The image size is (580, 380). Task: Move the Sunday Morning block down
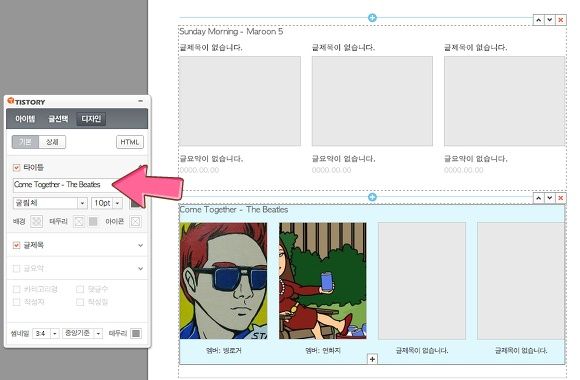click(550, 20)
